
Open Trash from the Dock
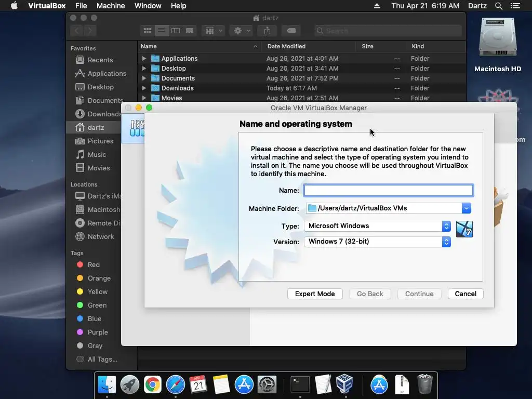coord(424,384)
